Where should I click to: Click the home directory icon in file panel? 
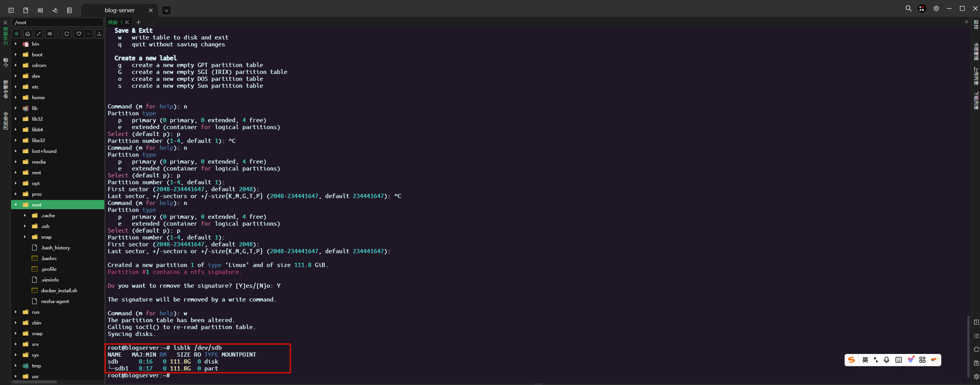pyautogui.click(x=28, y=34)
